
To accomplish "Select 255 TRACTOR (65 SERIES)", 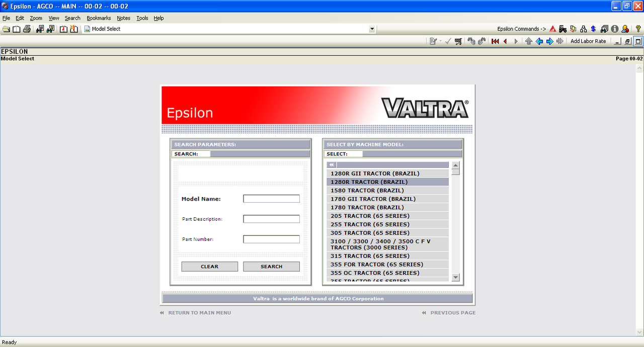I will [x=387, y=224].
